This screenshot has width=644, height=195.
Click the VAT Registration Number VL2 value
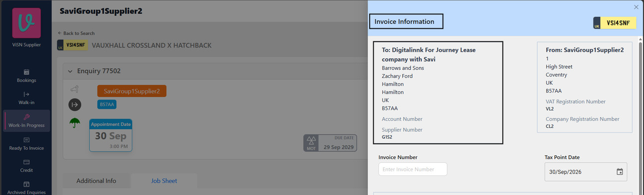coord(550,109)
